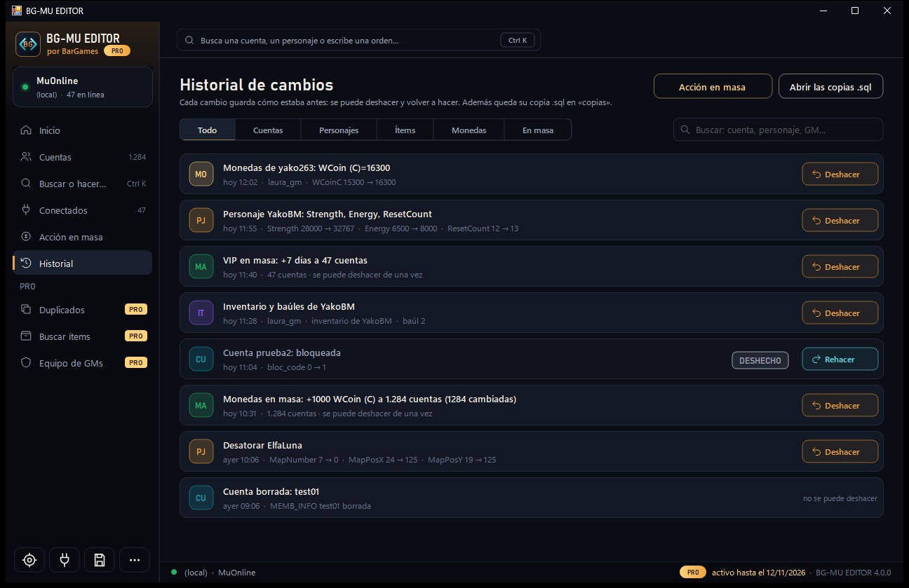Open Duplicados PRO feature
Viewport: 909px width, 588px height.
click(x=83, y=310)
